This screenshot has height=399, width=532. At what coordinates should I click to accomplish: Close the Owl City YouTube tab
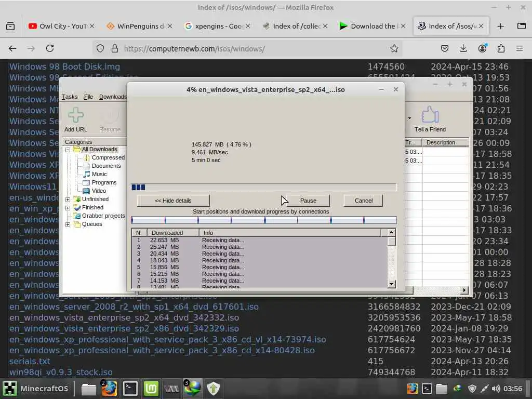tap(92, 26)
